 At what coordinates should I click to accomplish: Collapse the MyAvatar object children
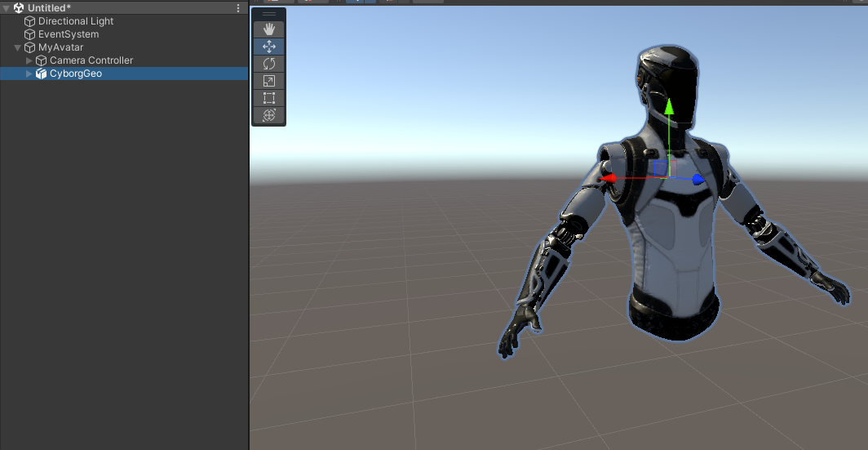[x=18, y=47]
